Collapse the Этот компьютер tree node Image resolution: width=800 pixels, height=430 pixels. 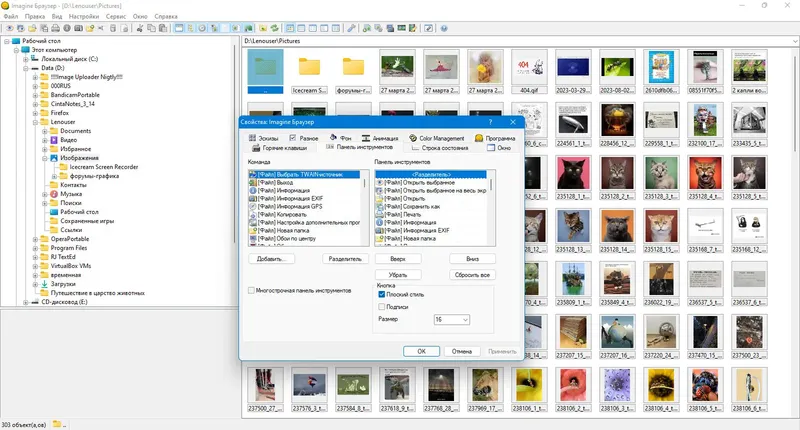16,50
